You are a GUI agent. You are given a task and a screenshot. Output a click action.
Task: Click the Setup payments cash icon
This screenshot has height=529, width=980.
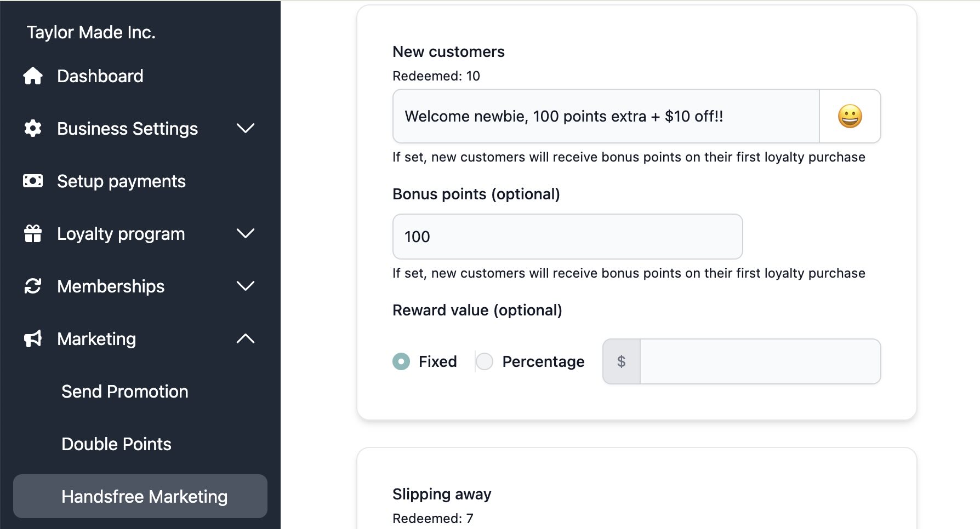pos(33,181)
